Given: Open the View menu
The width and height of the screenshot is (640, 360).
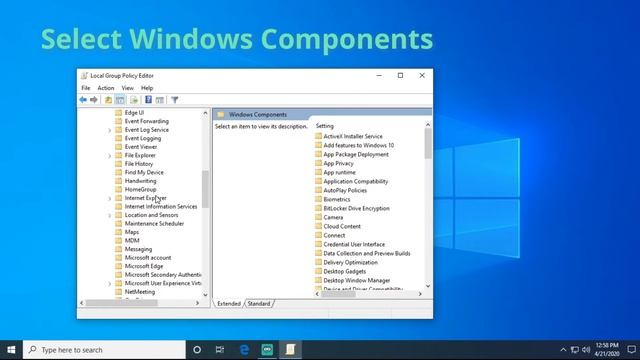Looking at the screenshot, I should coord(127,88).
